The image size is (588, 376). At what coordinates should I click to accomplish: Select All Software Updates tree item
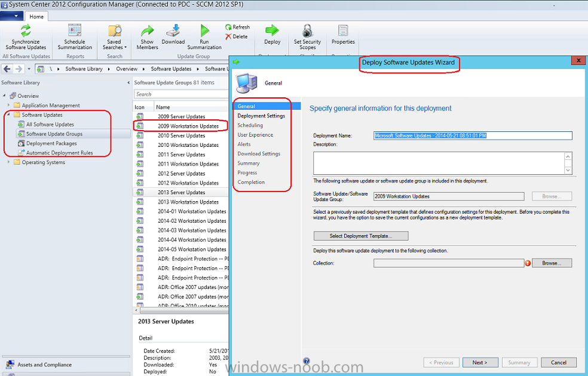point(50,124)
